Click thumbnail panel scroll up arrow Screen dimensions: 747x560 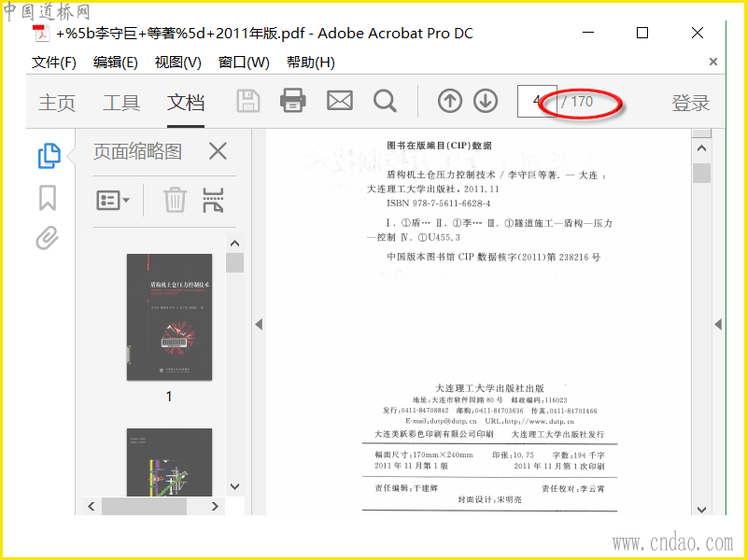(234, 244)
